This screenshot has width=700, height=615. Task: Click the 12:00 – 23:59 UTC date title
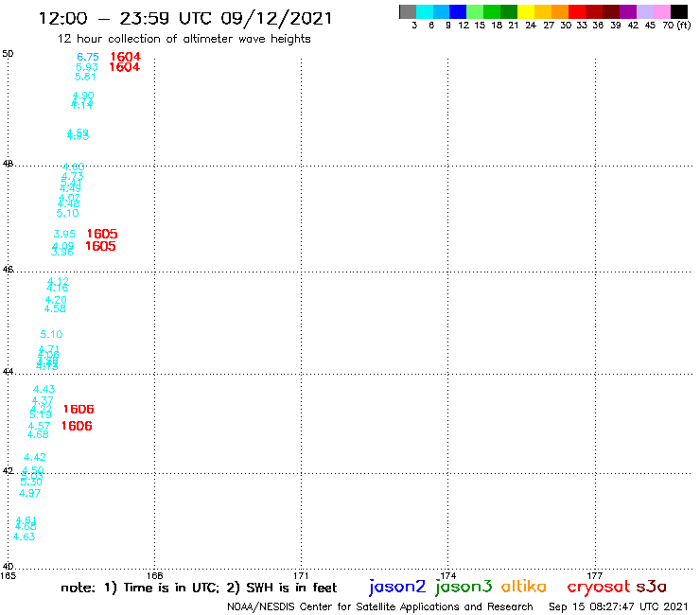[x=185, y=19]
